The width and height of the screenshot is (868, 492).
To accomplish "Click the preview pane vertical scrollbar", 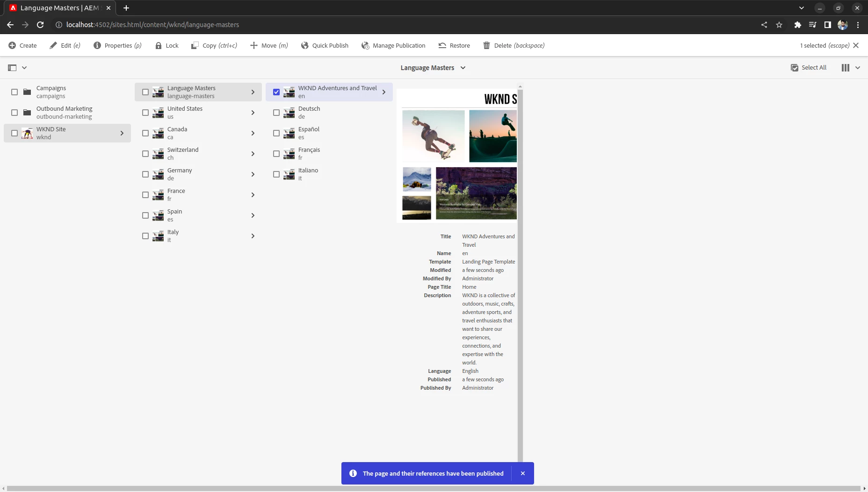I will (x=520, y=276).
